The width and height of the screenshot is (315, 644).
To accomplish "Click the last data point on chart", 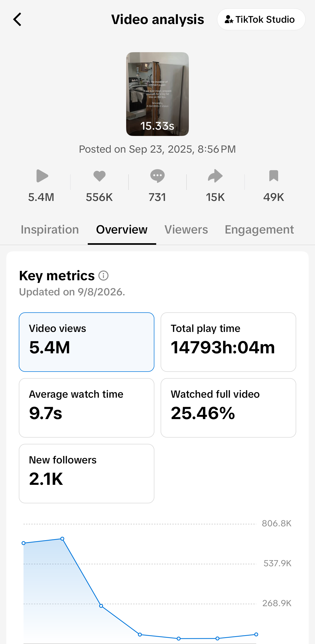I will coord(256,634).
